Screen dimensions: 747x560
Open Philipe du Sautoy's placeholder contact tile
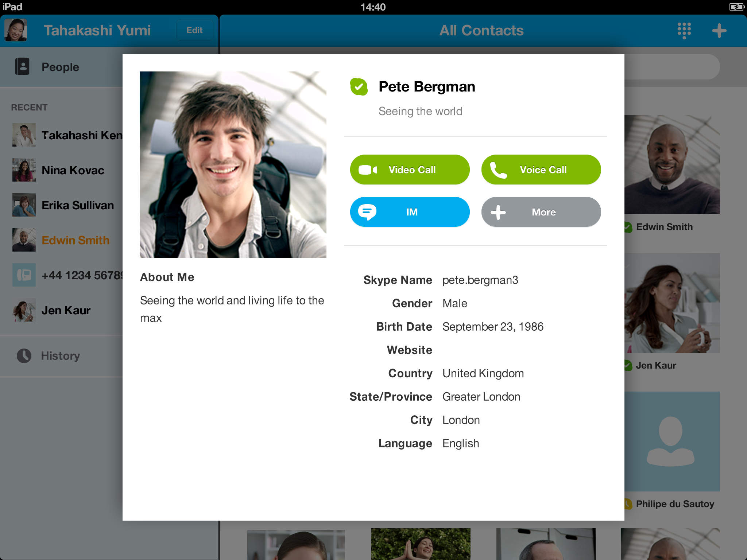(672, 442)
